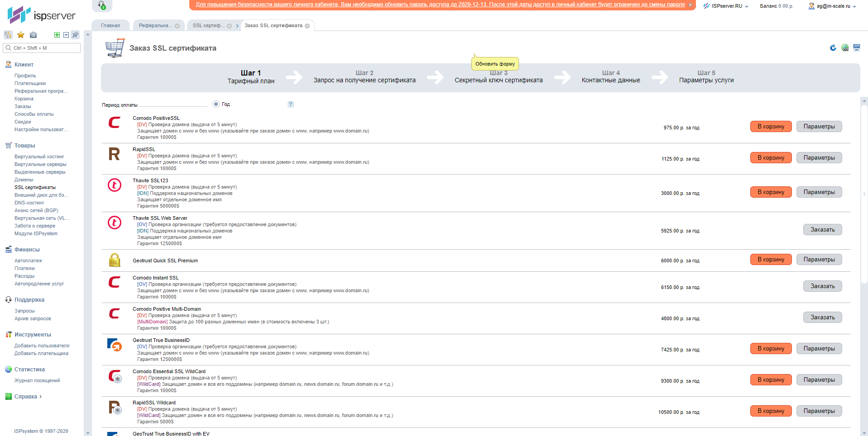Expand the Справка menu section
The image size is (868, 436).
coord(25,397)
